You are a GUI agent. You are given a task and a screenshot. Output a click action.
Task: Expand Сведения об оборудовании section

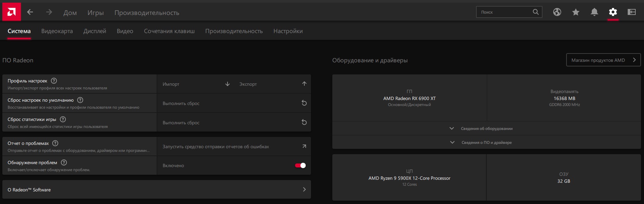coord(486,129)
